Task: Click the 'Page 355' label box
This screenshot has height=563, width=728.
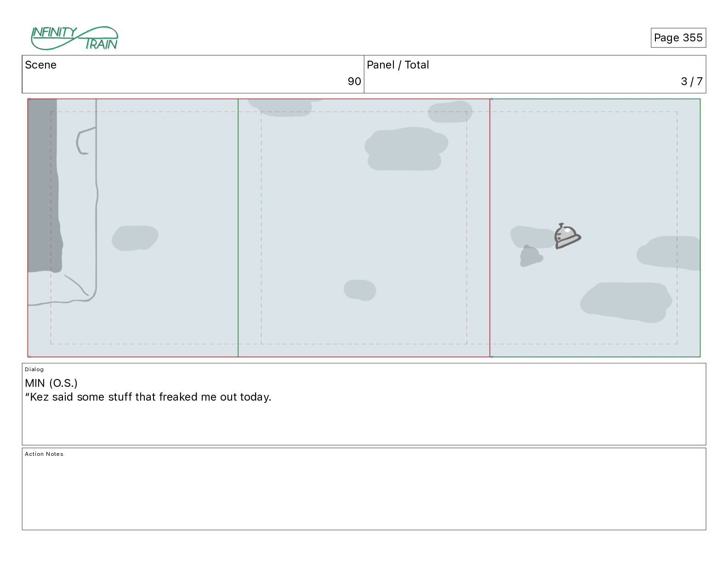Action: pyautogui.click(x=678, y=38)
